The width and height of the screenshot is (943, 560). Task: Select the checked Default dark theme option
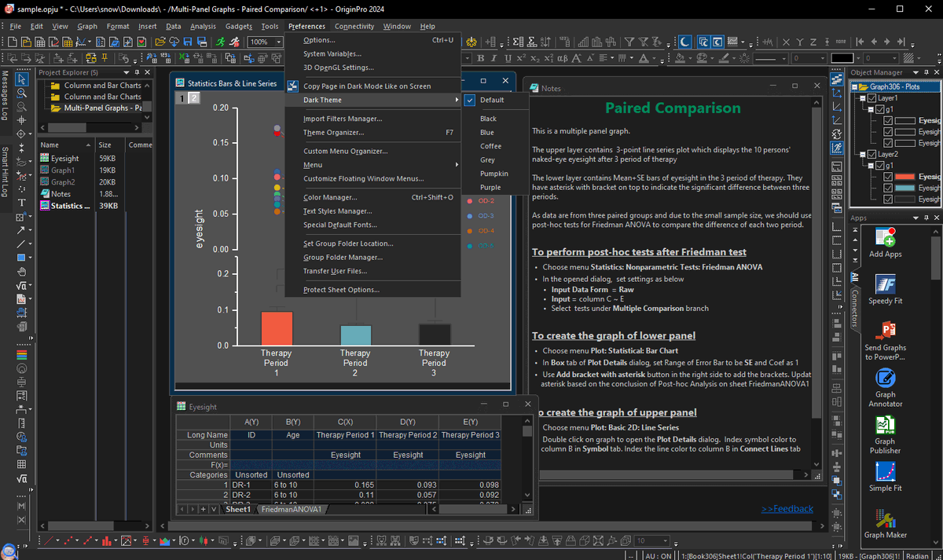[x=492, y=100]
